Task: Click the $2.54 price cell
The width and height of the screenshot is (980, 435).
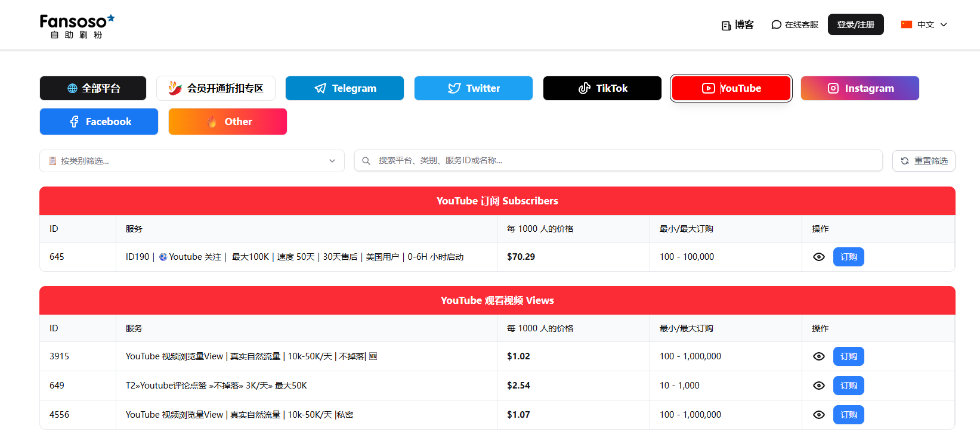Action: click(573, 386)
